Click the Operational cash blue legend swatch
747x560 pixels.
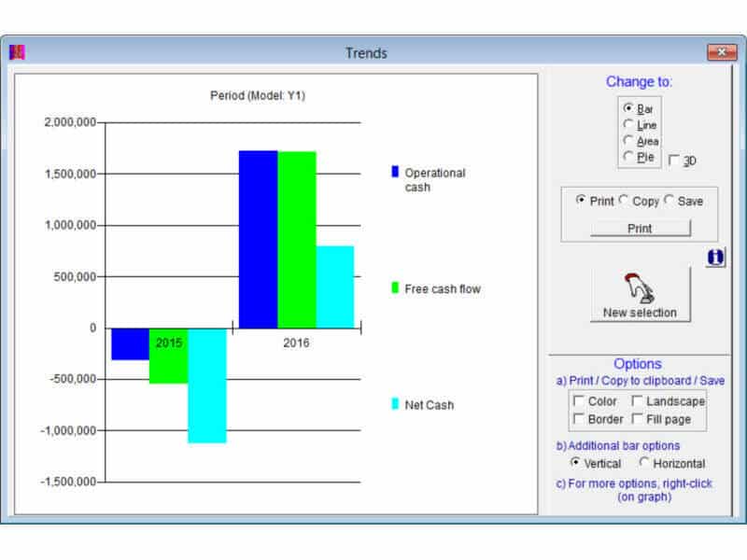395,172
